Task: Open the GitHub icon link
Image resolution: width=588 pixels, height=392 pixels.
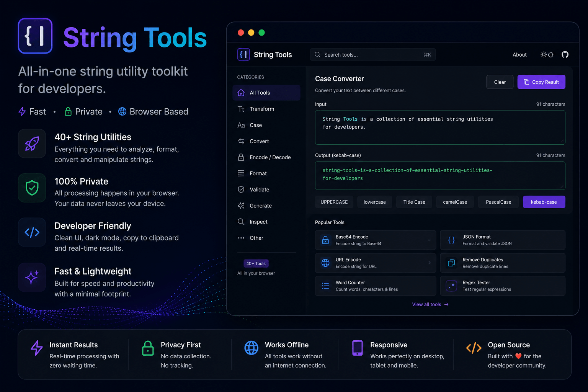Action: [x=565, y=55]
